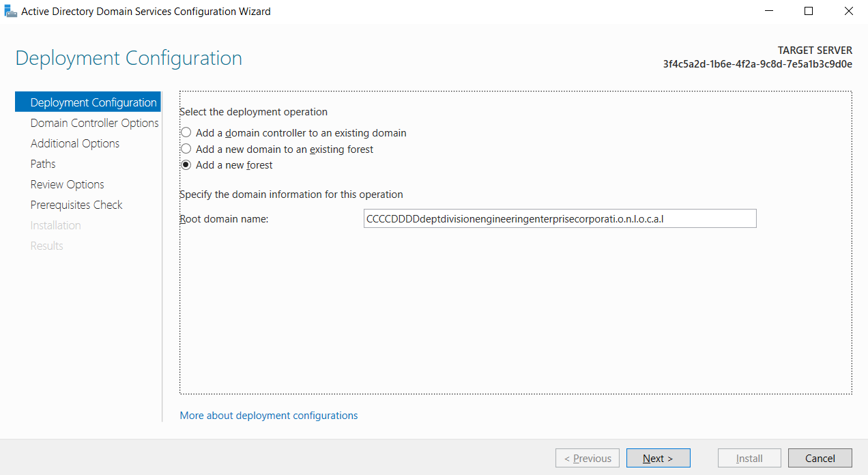Click Select the deployment operation text
This screenshot has height=475, width=868.
(253, 112)
